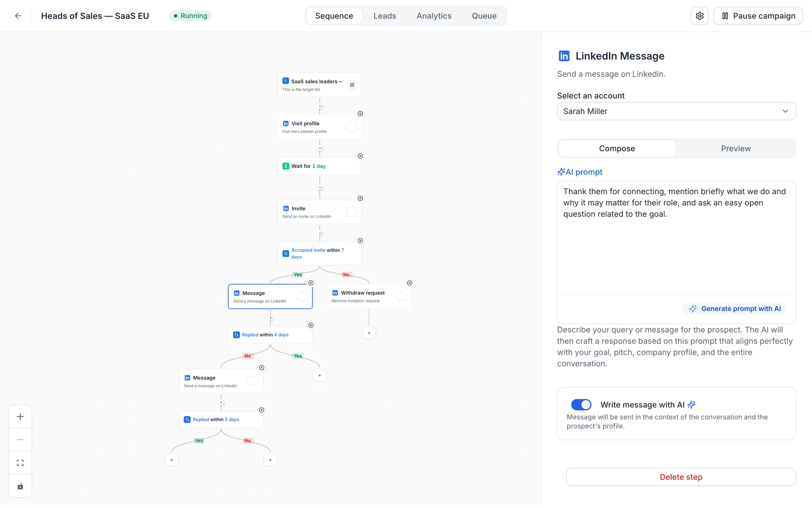Delete this step
Image resolution: width=812 pixels, height=508 pixels.
click(x=681, y=477)
